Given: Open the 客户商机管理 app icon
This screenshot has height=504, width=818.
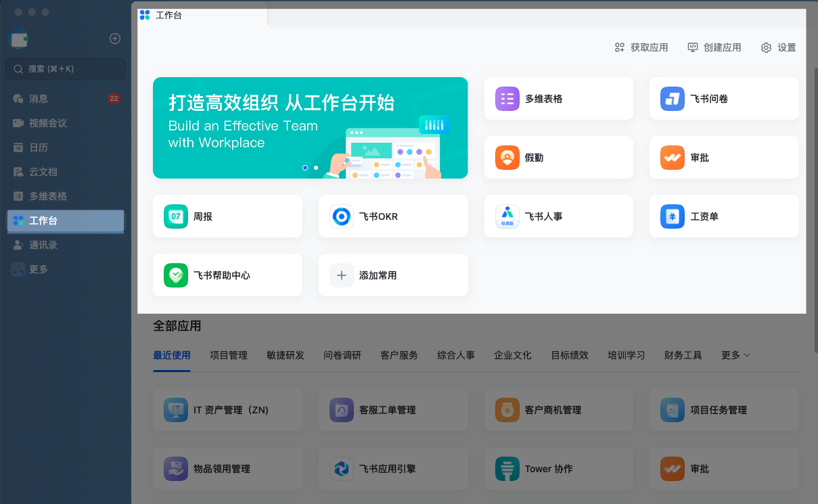Looking at the screenshot, I should pos(507,410).
